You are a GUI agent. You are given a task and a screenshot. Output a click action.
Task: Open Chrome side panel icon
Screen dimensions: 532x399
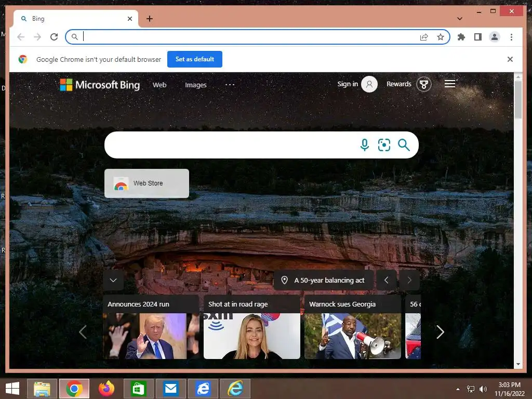coord(478,37)
